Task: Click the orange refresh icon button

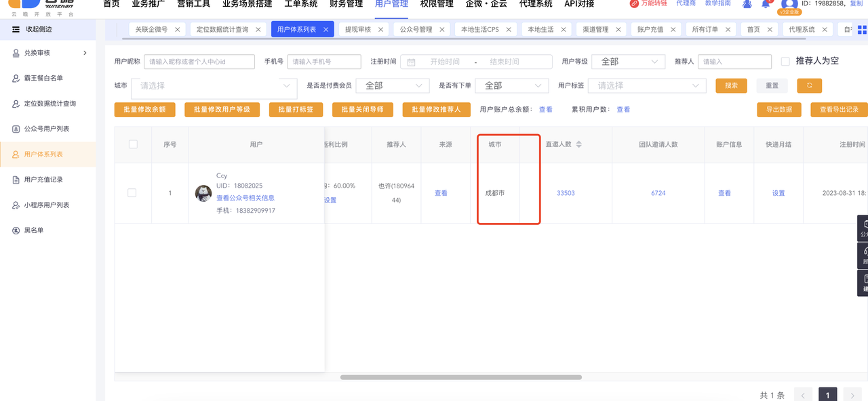Action: coord(809,85)
